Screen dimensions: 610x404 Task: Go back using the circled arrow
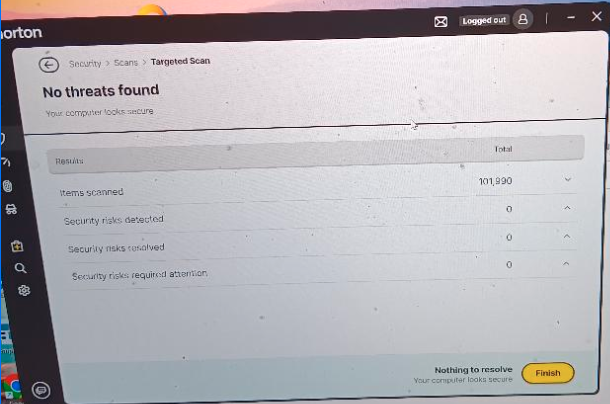(x=49, y=65)
